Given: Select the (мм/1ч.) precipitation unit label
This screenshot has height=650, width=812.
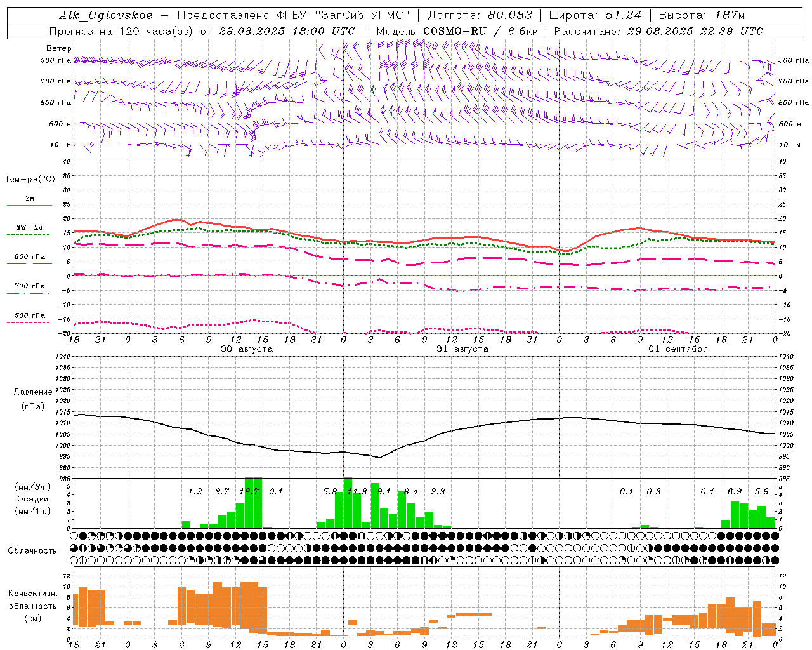Looking at the screenshot, I should click(32, 511).
